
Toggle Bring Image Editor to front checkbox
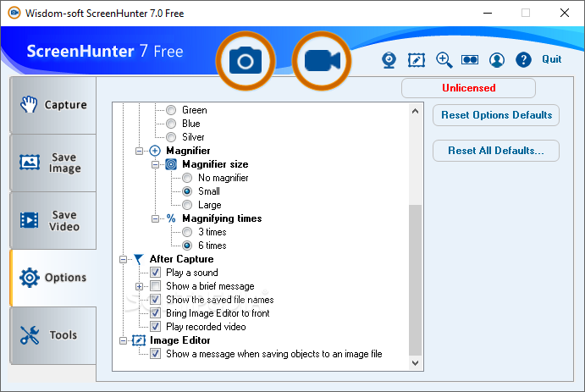click(x=155, y=313)
